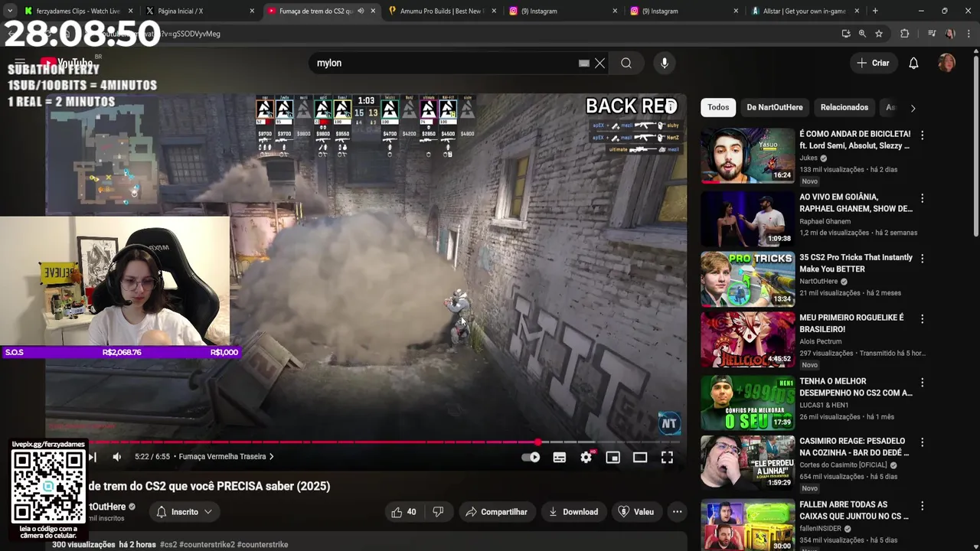Click the search magnifier button on YouTube

click(x=626, y=64)
